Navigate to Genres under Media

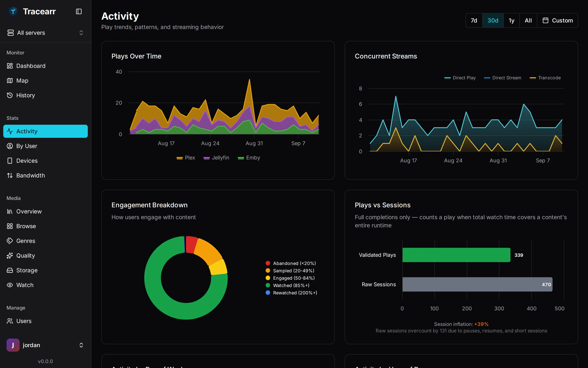tap(46, 241)
